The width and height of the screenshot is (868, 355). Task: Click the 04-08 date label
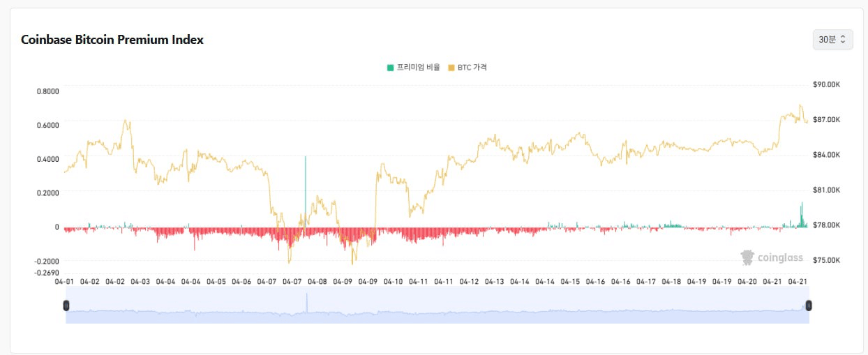point(317,282)
